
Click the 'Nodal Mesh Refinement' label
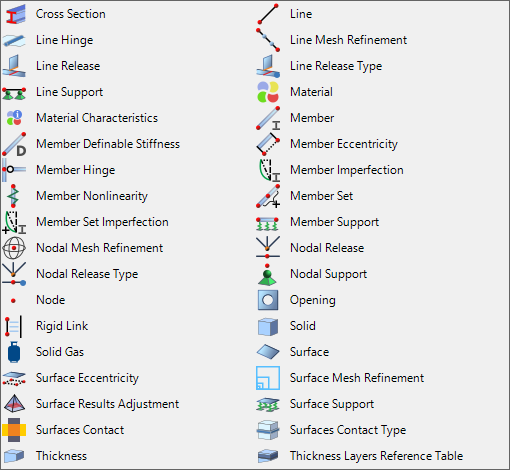(x=99, y=248)
